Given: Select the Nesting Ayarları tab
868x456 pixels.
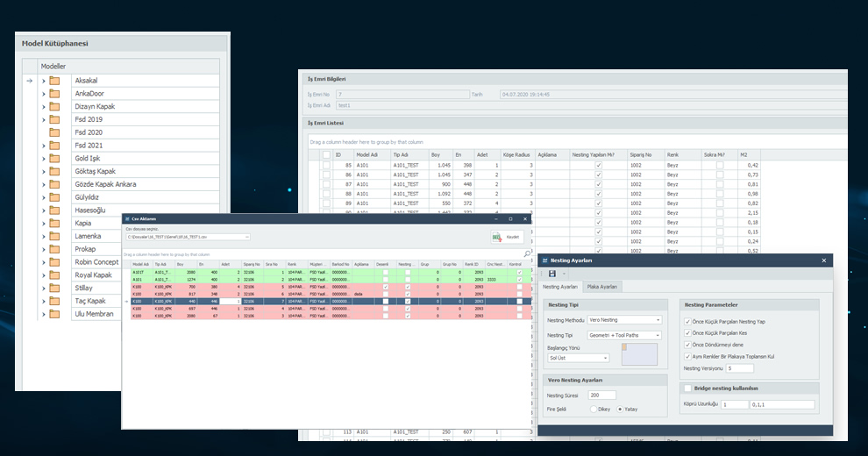Looking at the screenshot, I should coord(559,287).
